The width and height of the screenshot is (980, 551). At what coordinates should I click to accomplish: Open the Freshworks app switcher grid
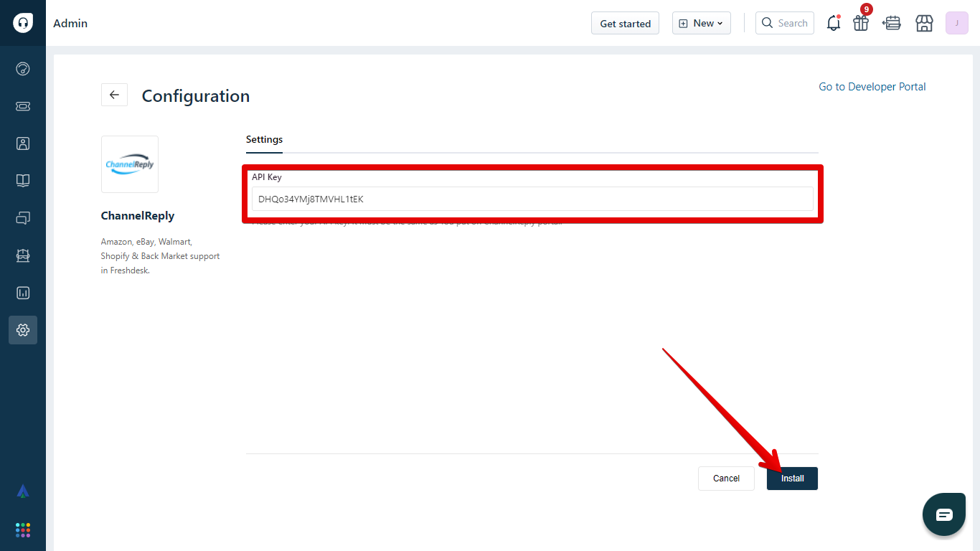23,530
